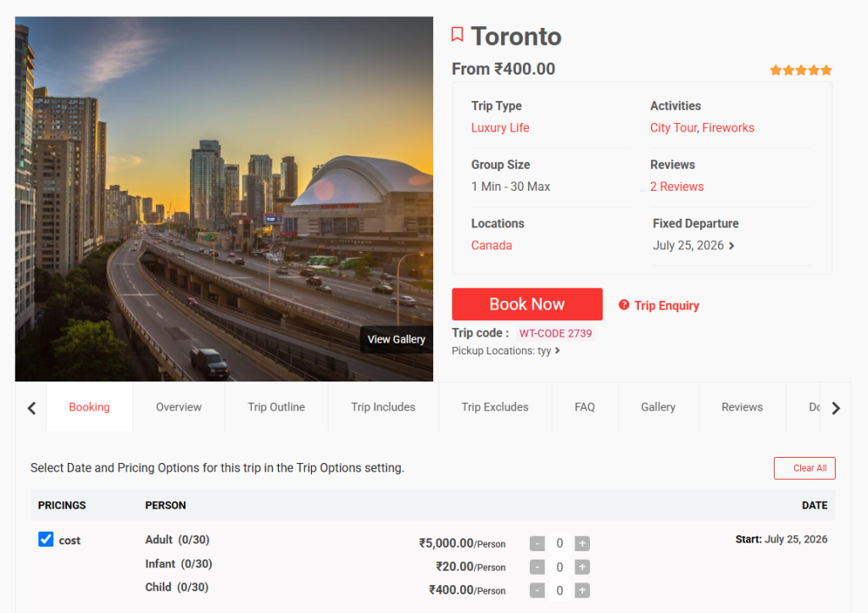This screenshot has height=613, width=868.
Task: Click the Adult quantity input field
Action: [559, 543]
